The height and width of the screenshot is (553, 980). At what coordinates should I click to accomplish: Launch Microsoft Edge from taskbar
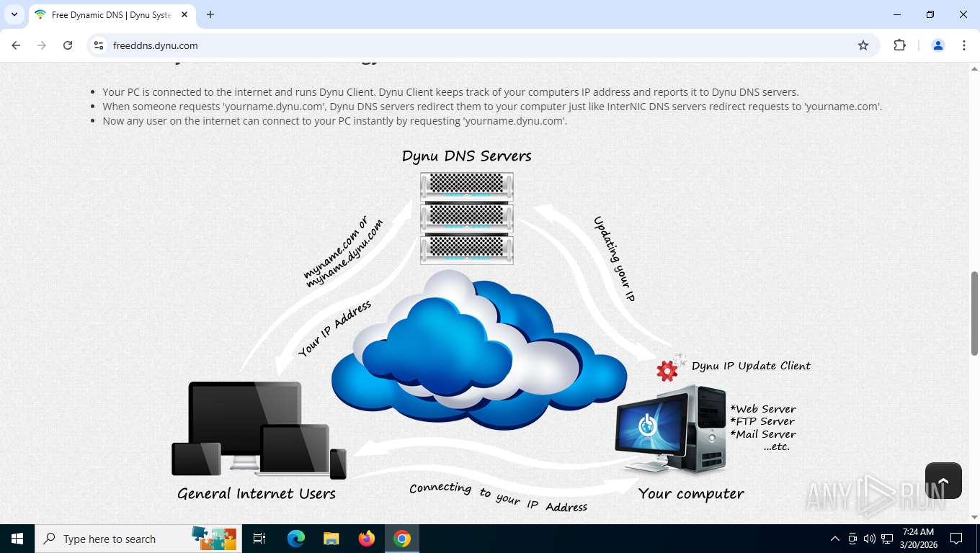[x=296, y=539]
